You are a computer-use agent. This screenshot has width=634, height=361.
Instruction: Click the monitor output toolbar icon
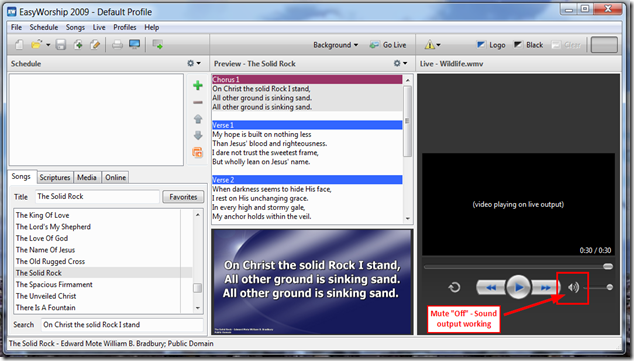134,44
